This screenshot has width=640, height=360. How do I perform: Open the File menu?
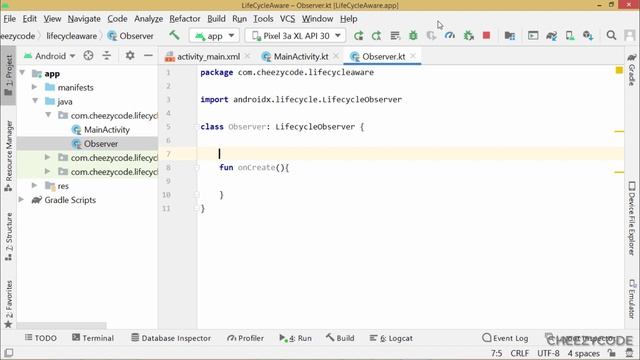tap(9, 19)
